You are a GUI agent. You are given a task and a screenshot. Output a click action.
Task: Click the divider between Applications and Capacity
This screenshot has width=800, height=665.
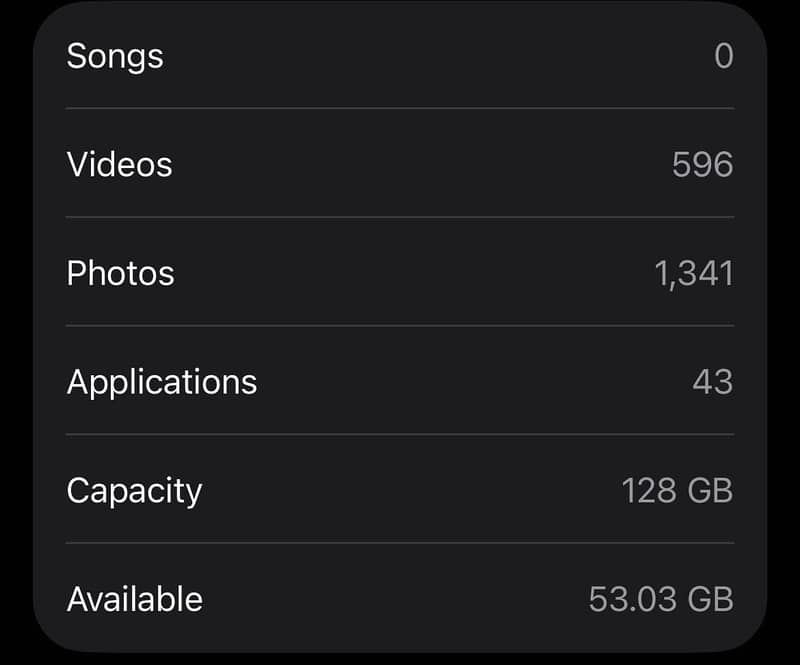tap(400, 434)
